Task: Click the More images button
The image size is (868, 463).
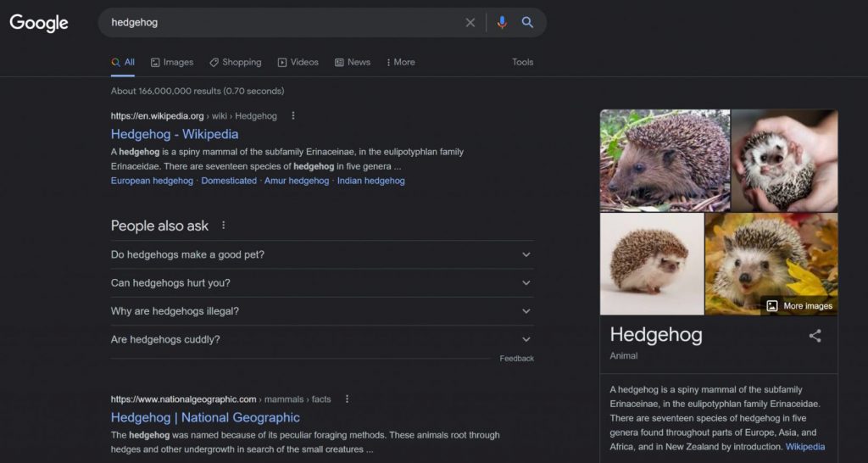Action: pyautogui.click(x=799, y=306)
